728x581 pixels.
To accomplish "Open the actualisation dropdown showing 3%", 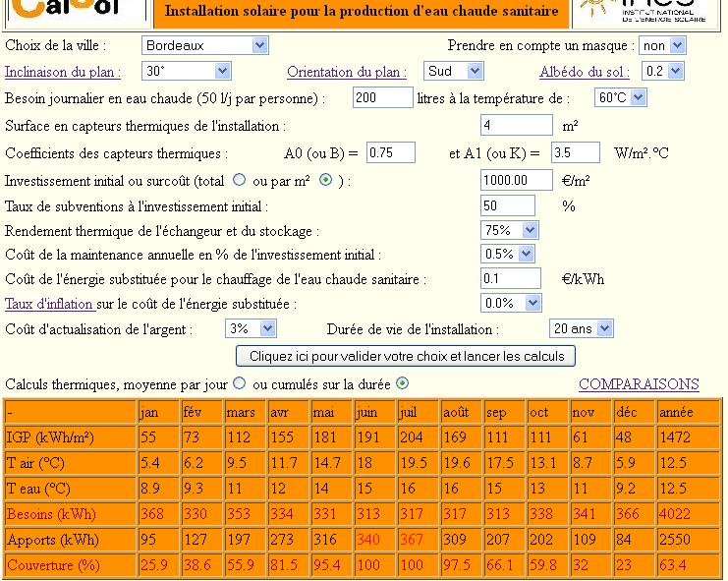I will point(251,328).
